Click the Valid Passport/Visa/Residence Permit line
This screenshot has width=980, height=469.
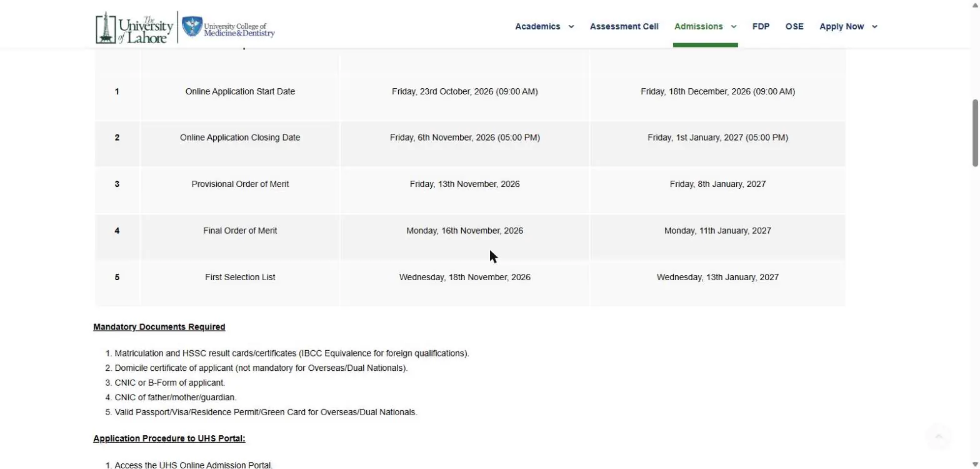click(x=266, y=412)
